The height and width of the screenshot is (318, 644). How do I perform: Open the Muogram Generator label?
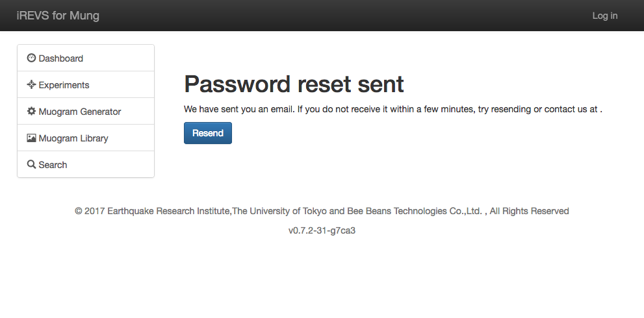[80, 112]
